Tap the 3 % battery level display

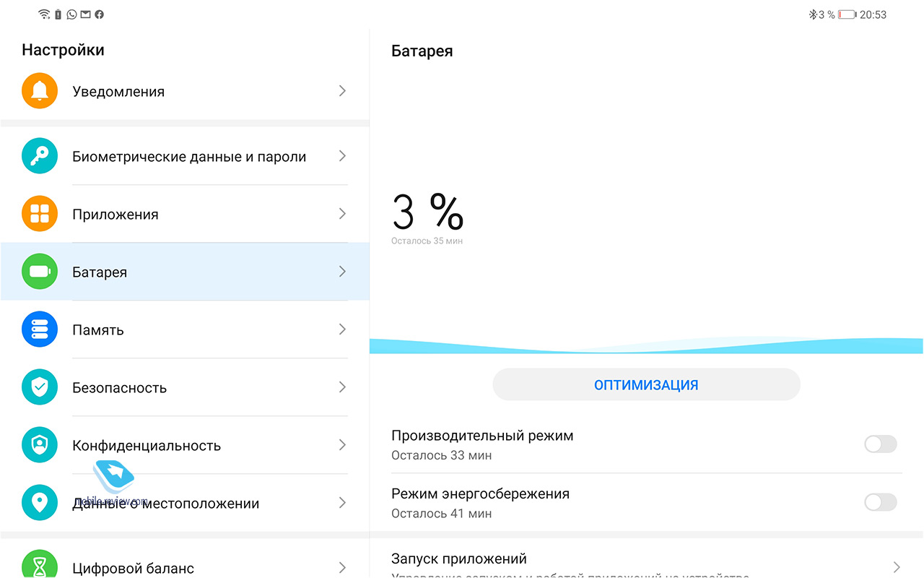click(x=427, y=213)
